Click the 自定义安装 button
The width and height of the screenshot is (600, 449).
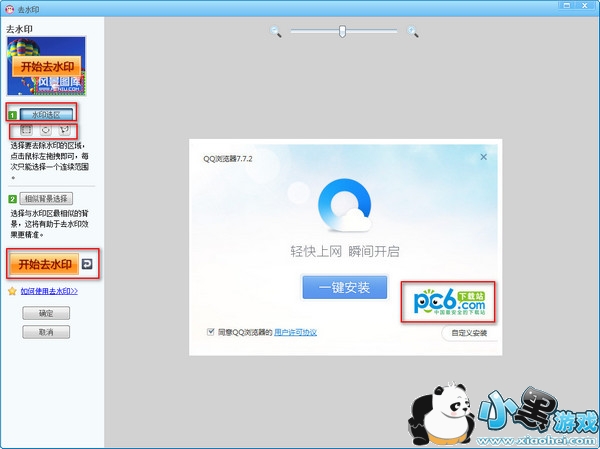(469, 332)
